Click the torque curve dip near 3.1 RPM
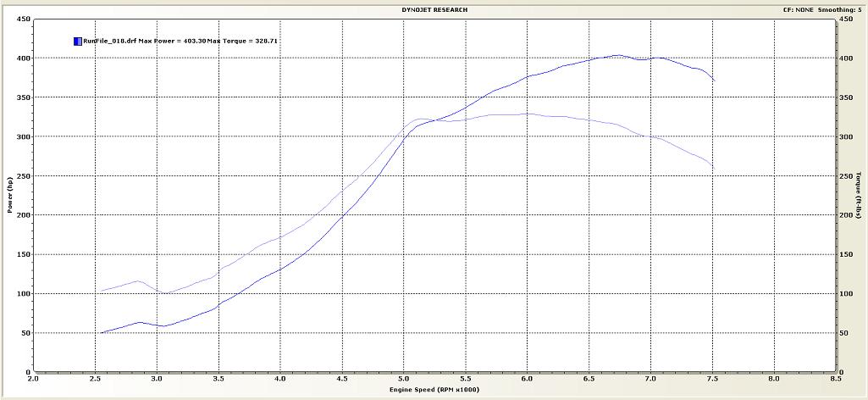The image size is (868, 400). 167,293
